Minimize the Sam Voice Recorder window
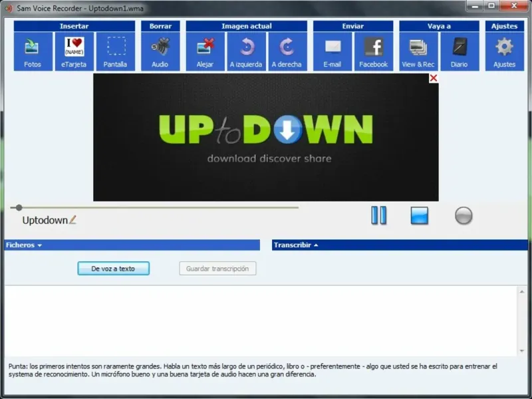The width and height of the screenshot is (532, 399). pyautogui.click(x=475, y=6)
